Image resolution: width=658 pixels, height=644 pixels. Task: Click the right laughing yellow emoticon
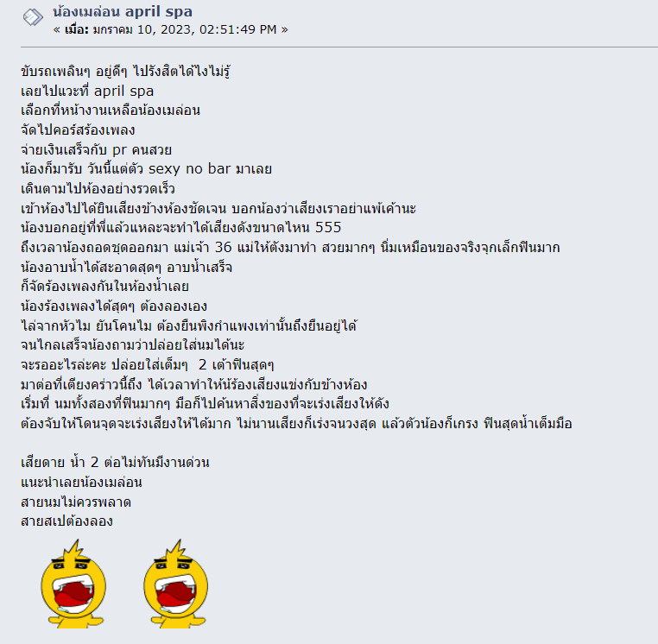tap(176, 584)
